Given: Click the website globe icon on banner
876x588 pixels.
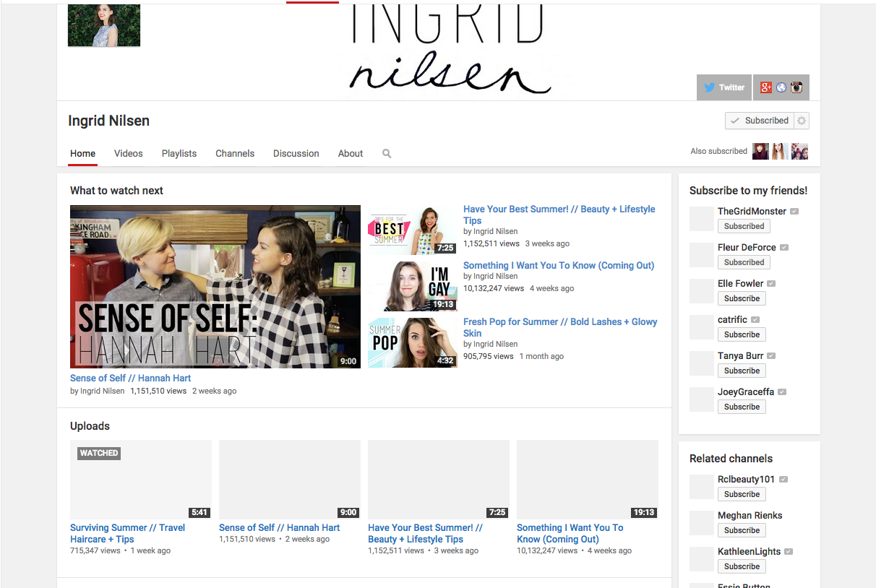Looking at the screenshot, I should tap(781, 87).
